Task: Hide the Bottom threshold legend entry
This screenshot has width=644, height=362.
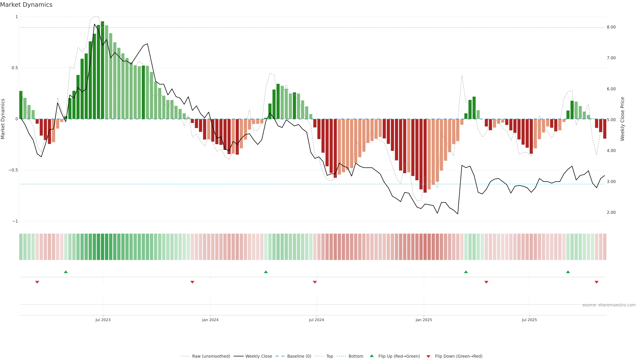Action: [x=356, y=356]
